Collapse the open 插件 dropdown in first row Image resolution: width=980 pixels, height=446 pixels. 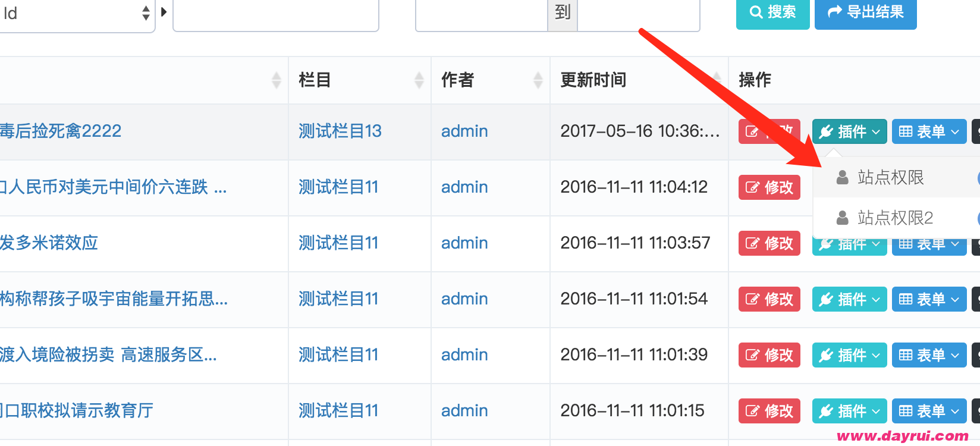(x=849, y=131)
